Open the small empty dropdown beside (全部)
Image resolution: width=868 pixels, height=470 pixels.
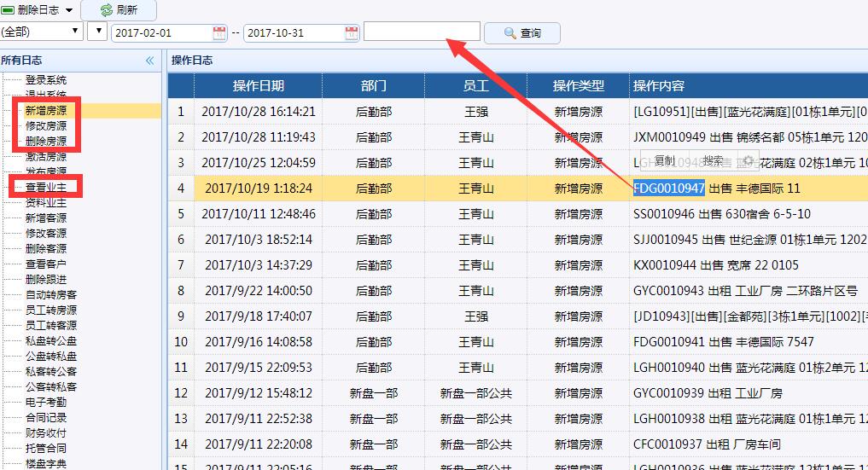tap(97, 32)
